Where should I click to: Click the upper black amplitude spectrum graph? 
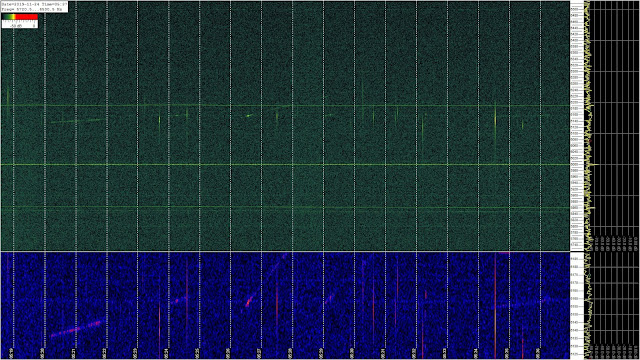pos(611,126)
